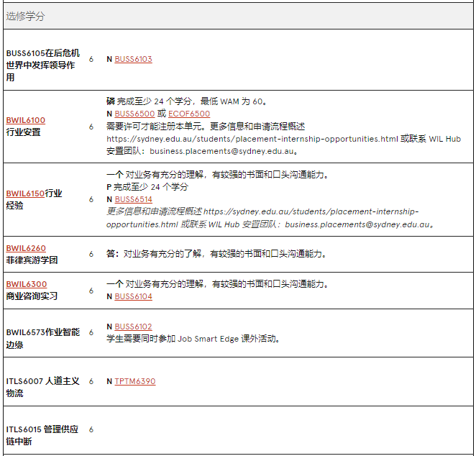The height and width of the screenshot is (456, 476).
Task: Follow the TPTM6390 link
Action: 135,381
